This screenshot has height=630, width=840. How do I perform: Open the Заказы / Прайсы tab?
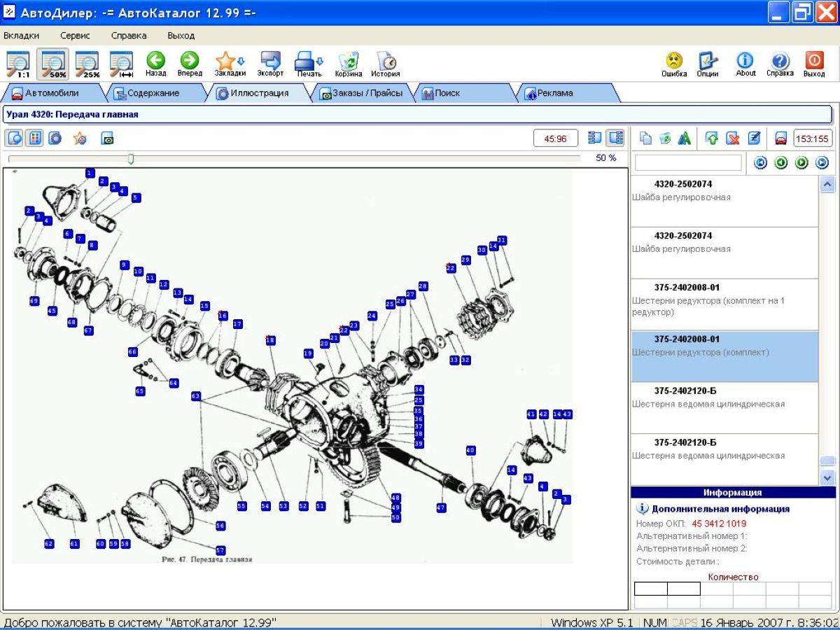pyautogui.click(x=361, y=93)
